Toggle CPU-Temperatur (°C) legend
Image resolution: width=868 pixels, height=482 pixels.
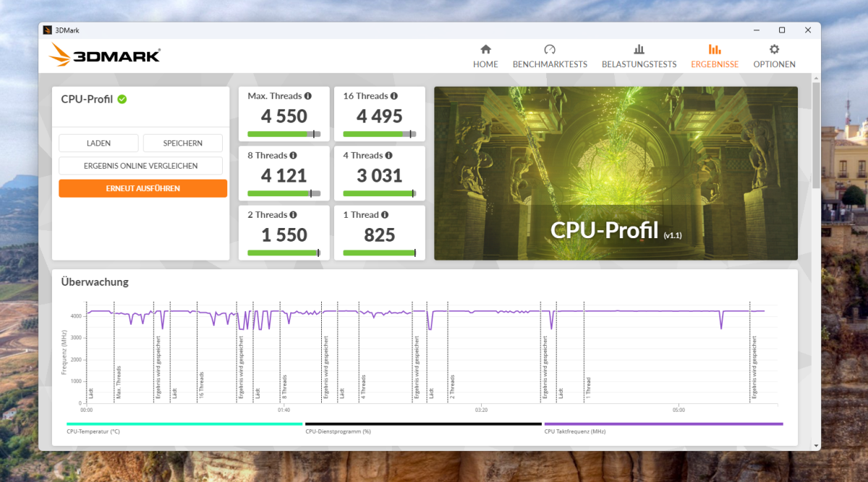point(184,427)
